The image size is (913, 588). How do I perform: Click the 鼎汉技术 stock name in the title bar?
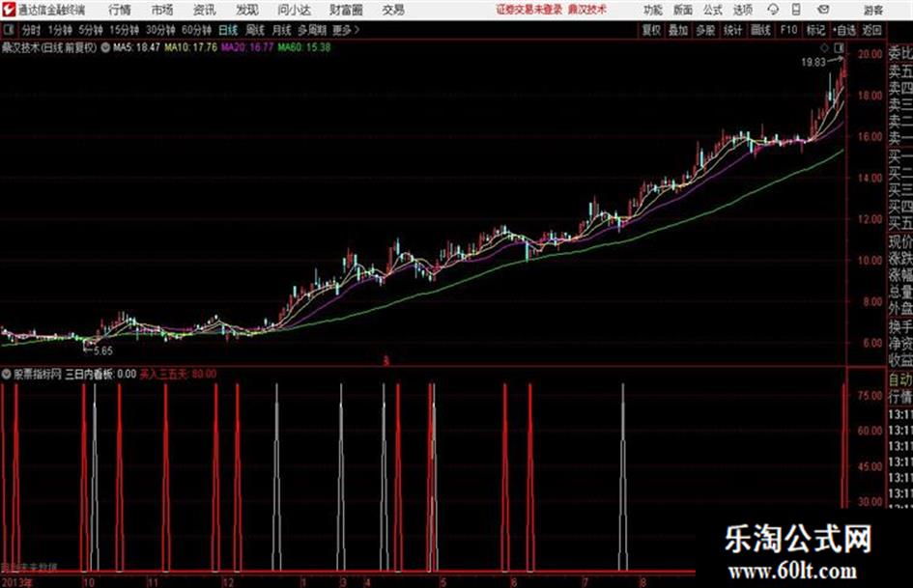(x=587, y=10)
